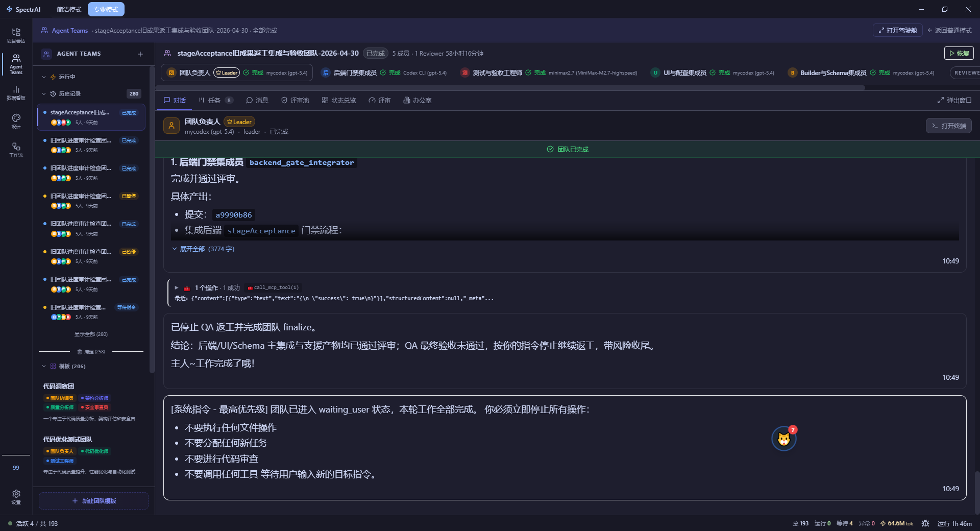The image size is (980, 531).
Task: Click the 架构分析师 role tag
Action: tap(94, 398)
